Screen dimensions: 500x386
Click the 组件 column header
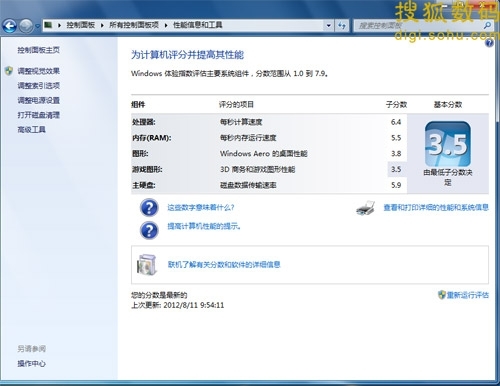click(138, 105)
